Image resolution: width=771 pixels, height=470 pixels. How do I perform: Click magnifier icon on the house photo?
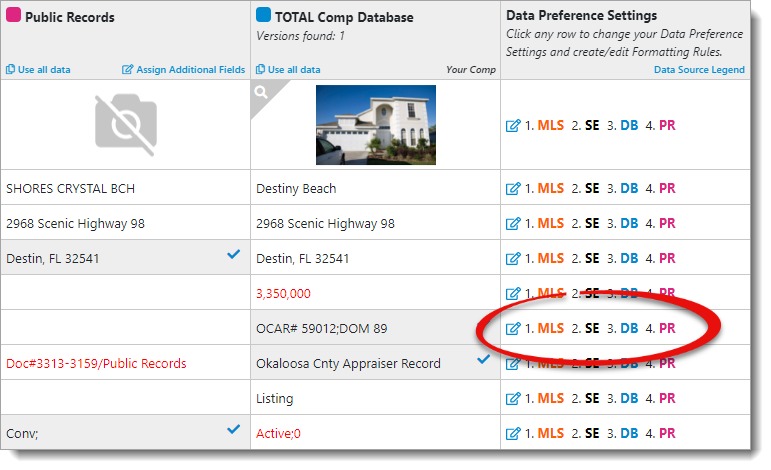tap(261, 92)
